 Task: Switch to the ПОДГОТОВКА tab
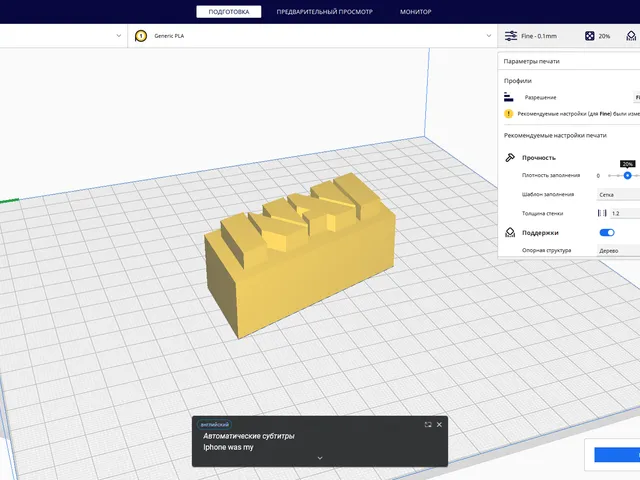click(x=229, y=11)
